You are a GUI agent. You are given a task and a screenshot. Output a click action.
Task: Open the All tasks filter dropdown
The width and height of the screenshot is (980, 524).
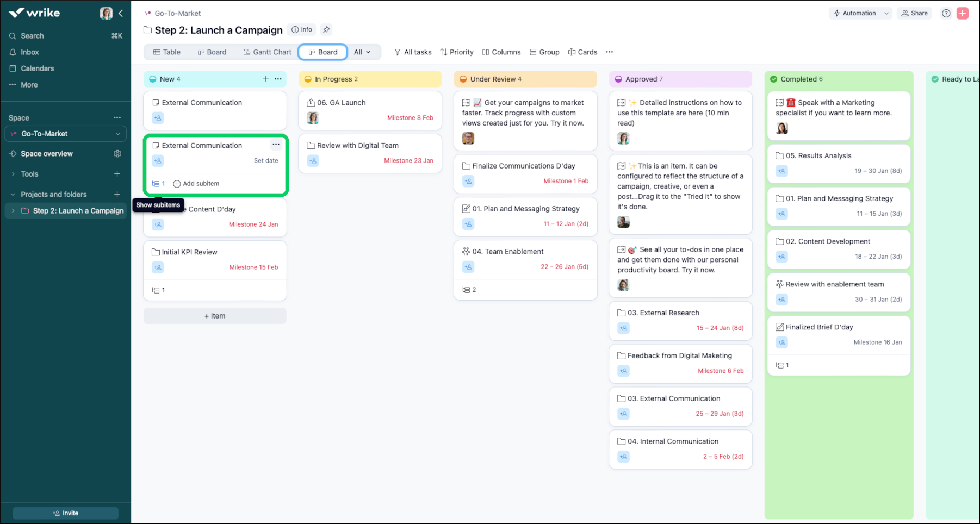pos(413,52)
